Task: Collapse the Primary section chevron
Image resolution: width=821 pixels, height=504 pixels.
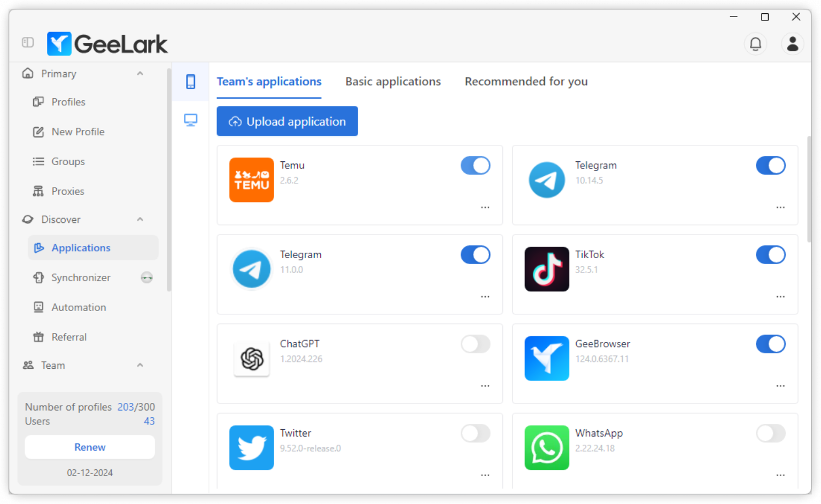Action: (x=140, y=73)
